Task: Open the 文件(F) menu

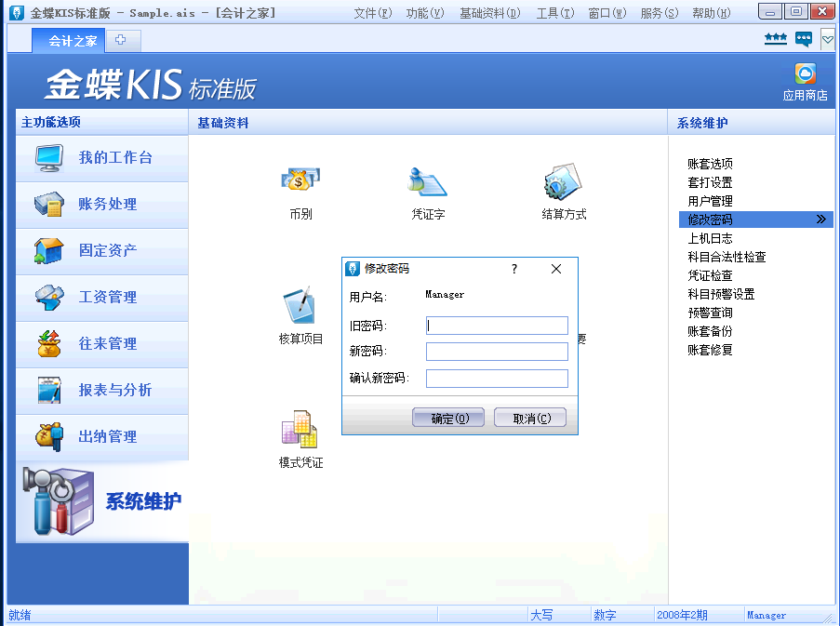Action: [372, 13]
